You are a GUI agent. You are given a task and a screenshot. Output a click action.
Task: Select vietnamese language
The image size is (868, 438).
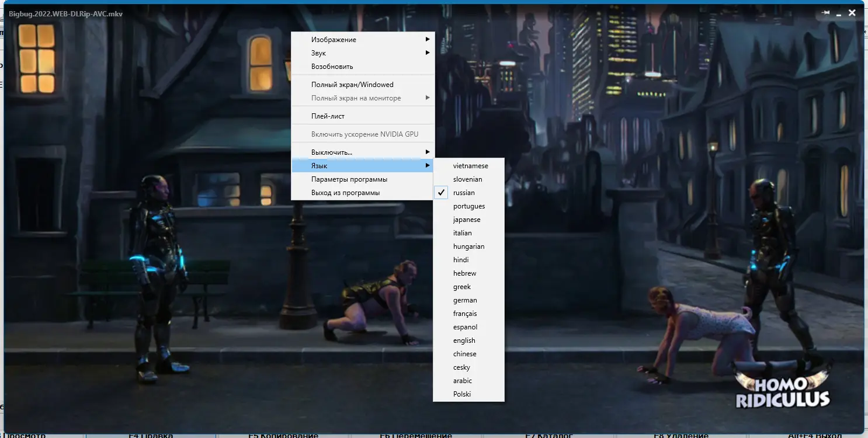pyautogui.click(x=468, y=166)
